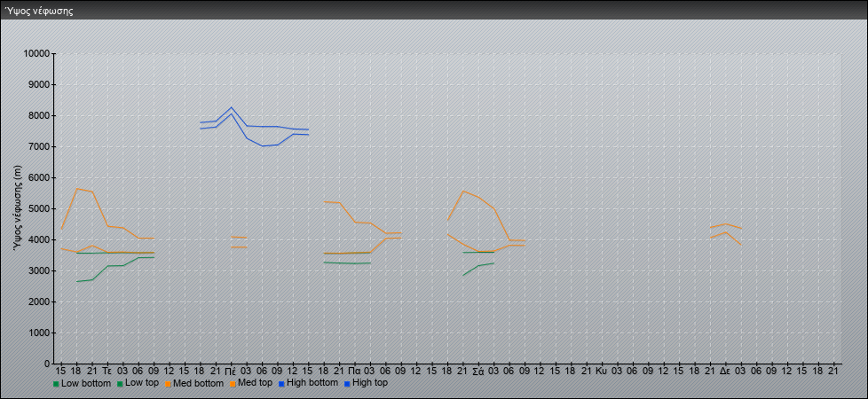Click the 'Πα' day label on x-axis

pyautogui.click(x=354, y=372)
